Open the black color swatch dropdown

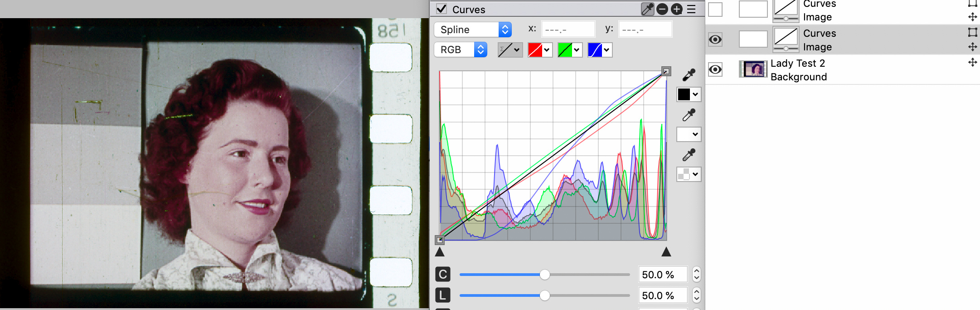tap(689, 94)
